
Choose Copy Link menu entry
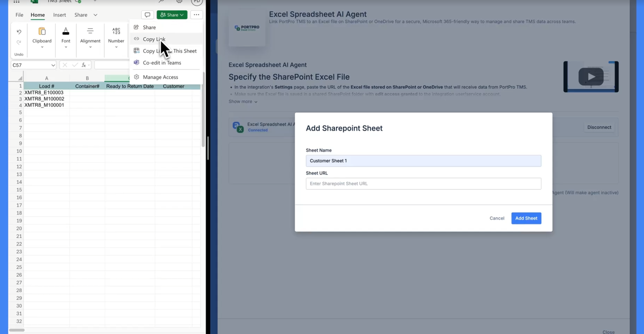coord(165,39)
